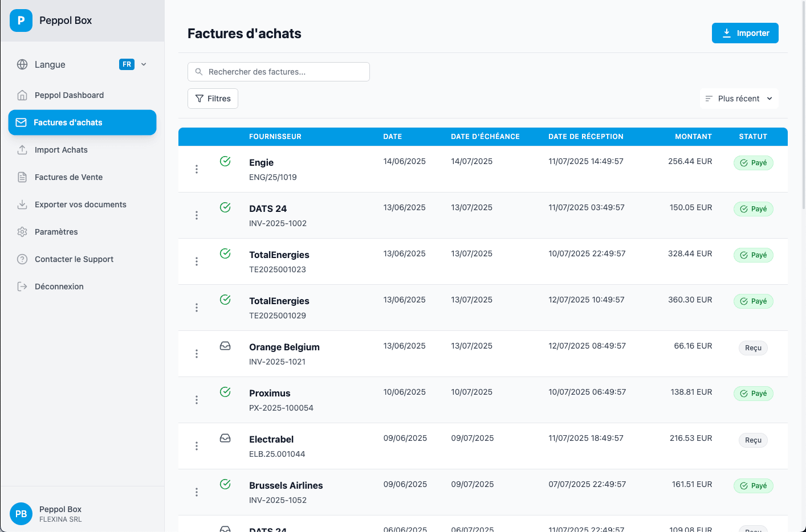Open the language dropdown chevron

pyautogui.click(x=144, y=64)
